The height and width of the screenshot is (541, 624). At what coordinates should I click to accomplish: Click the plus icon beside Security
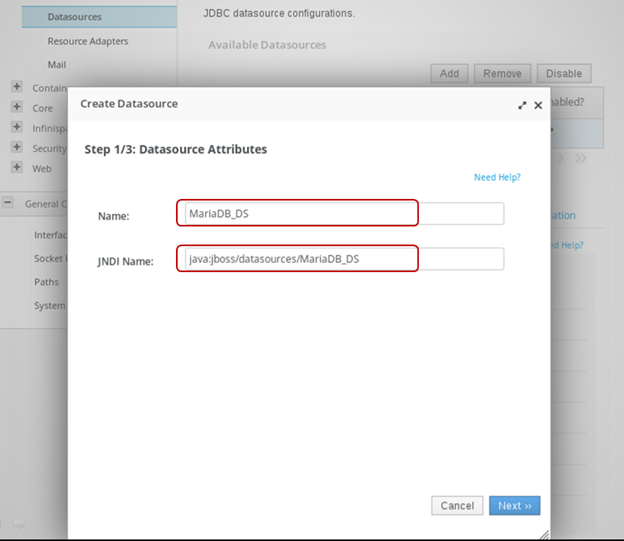(17, 147)
